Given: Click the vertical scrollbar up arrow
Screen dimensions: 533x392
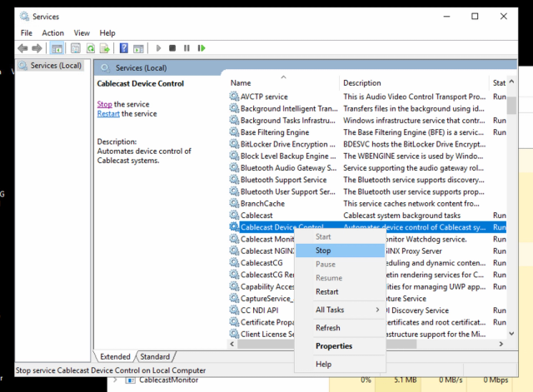Looking at the screenshot, I should [511, 82].
